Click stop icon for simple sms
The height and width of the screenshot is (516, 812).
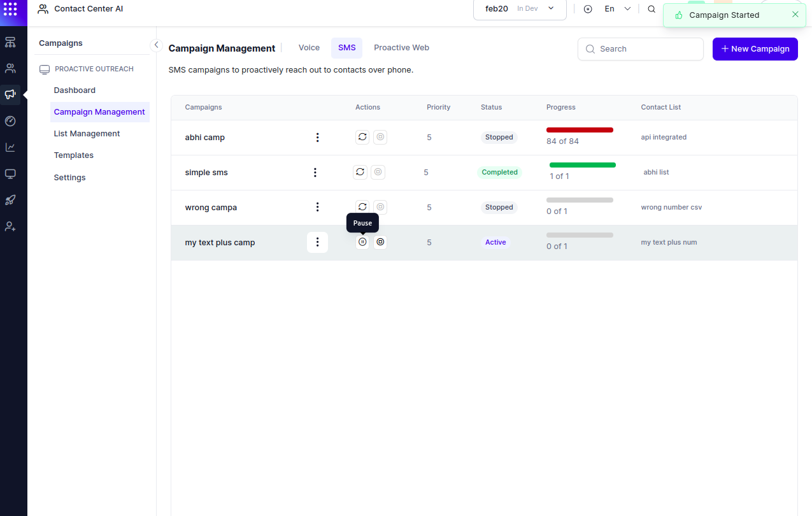[x=378, y=172]
